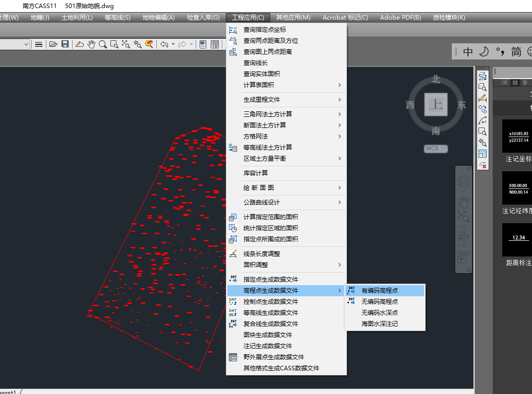Screen dimensions: 532x394
Task: Click the Zoom Extents icon in toolbar
Action: click(126, 44)
